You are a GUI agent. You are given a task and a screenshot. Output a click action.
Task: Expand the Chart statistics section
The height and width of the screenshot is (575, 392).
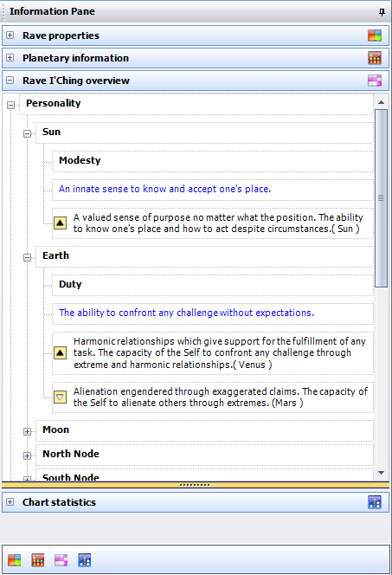coord(10,501)
